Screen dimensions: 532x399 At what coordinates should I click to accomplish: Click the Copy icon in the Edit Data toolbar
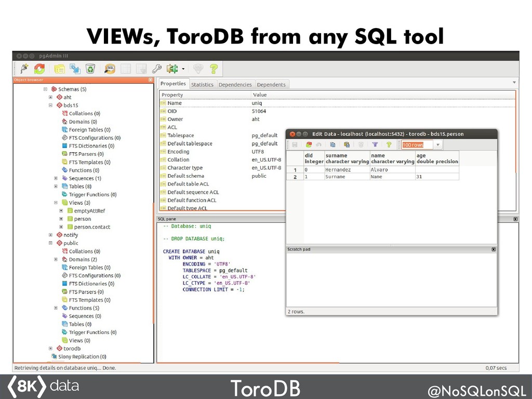(x=332, y=145)
